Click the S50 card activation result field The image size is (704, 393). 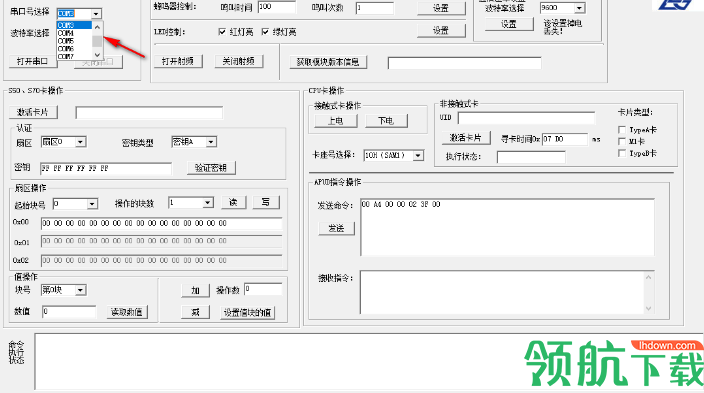149,113
